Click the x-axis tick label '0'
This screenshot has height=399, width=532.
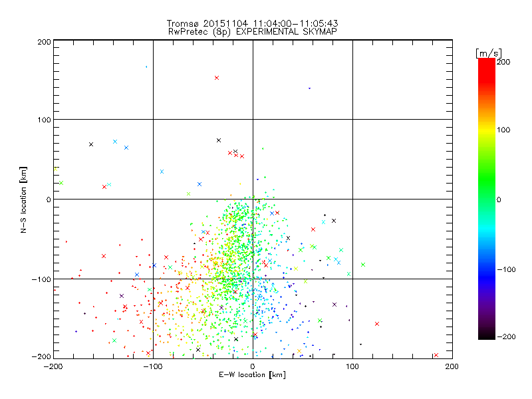pos(253,366)
